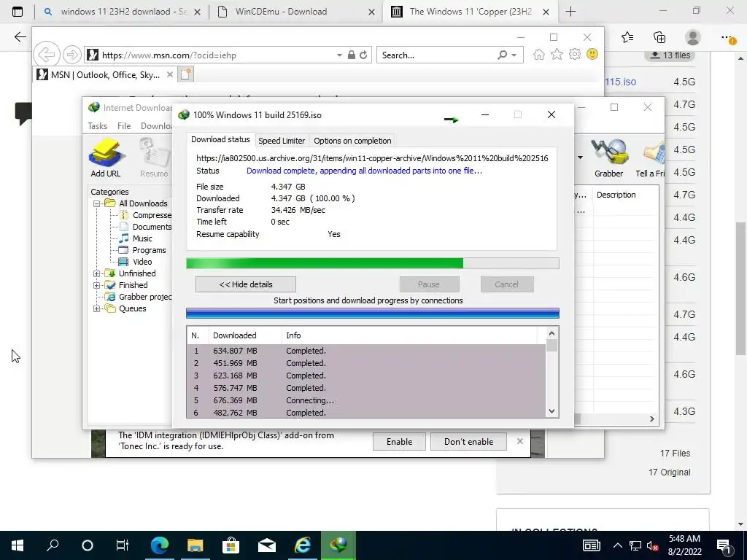747x560 pixels.
Task: Click Internet Explorer forward arrow button
Action: 72,55
